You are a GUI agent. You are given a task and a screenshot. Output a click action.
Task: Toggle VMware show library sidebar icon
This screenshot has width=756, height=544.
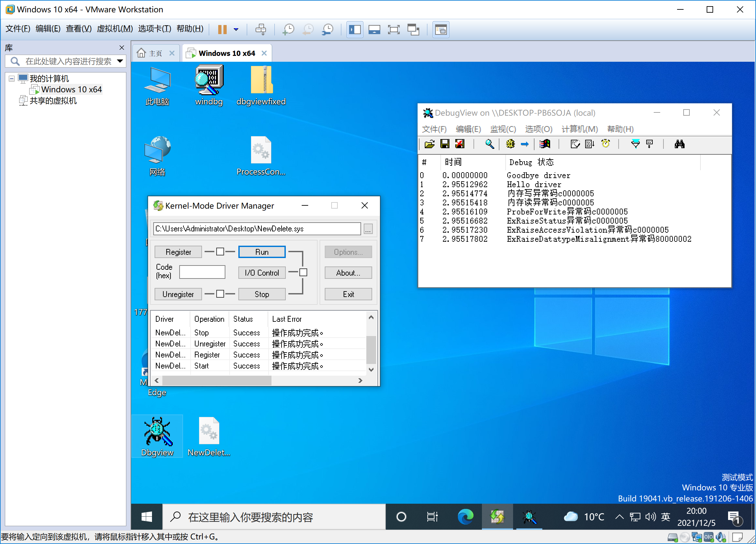pos(355,29)
